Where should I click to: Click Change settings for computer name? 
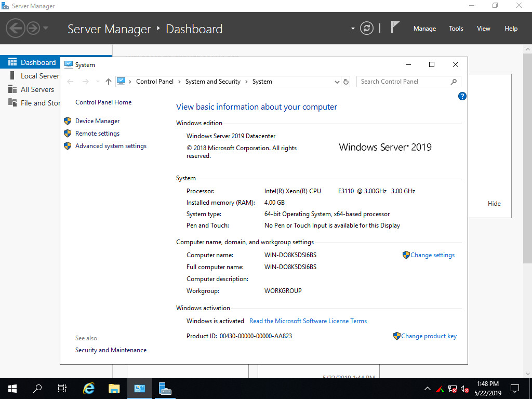432,255
